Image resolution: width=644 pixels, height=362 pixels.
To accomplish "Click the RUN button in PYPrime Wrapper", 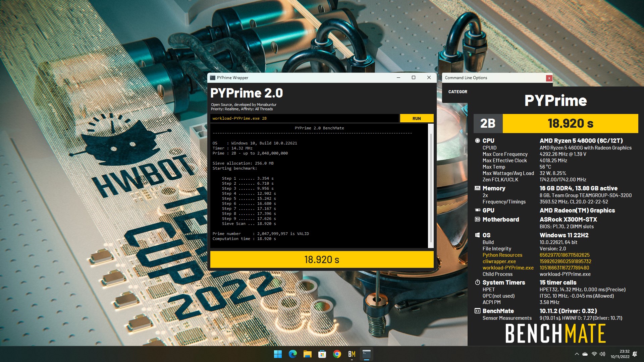I will click(x=417, y=118).
